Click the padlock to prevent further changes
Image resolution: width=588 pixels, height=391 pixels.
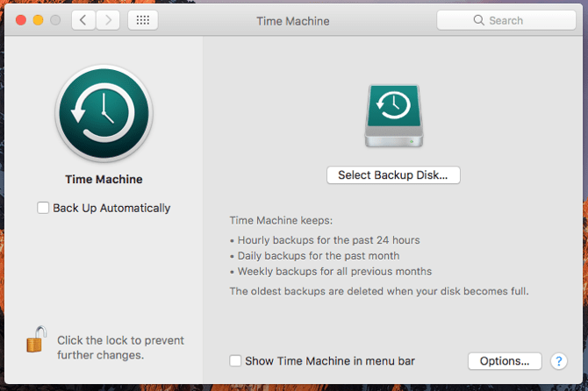[x=36, y=340]
